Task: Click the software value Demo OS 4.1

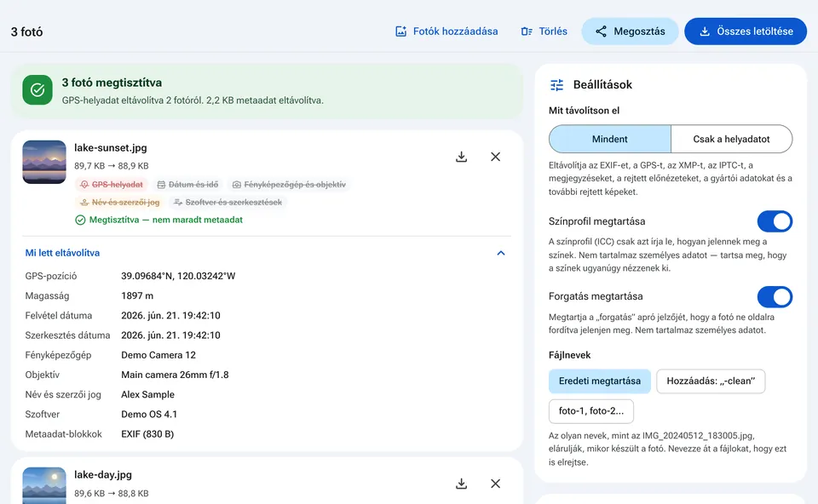Action: point(149,415)
